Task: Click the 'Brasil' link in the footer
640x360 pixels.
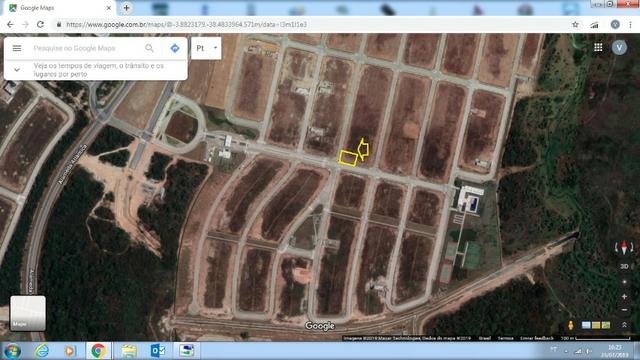Action: click(x=485, y=338)
